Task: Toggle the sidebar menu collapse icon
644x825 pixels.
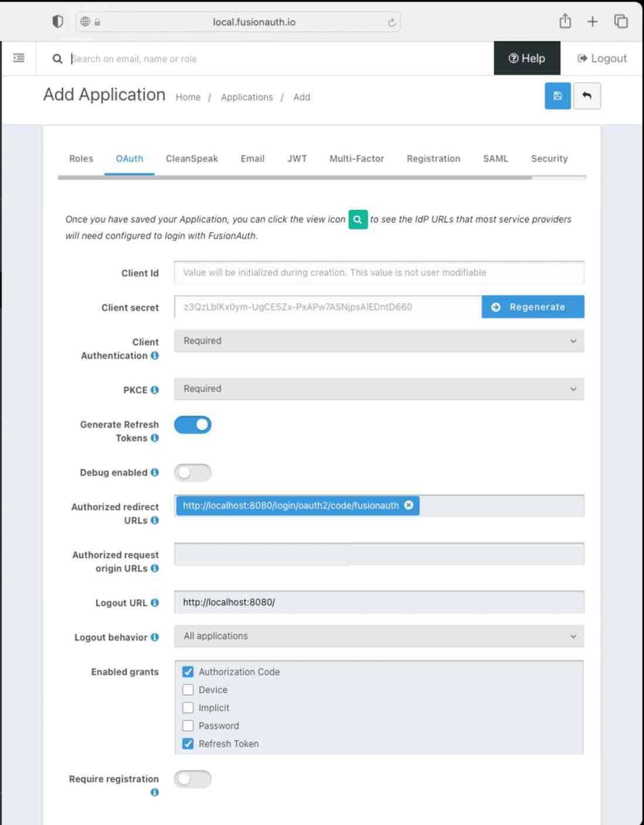Action: tap(19, 58)
